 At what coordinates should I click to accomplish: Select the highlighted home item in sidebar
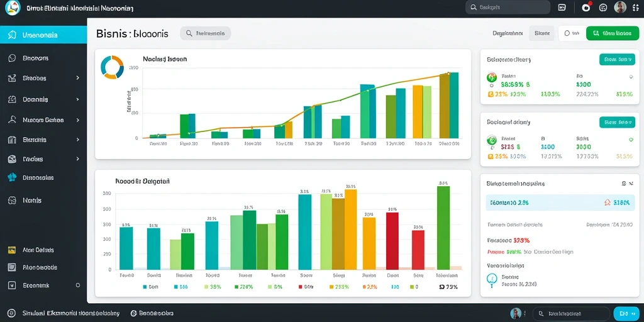(43, 35)
